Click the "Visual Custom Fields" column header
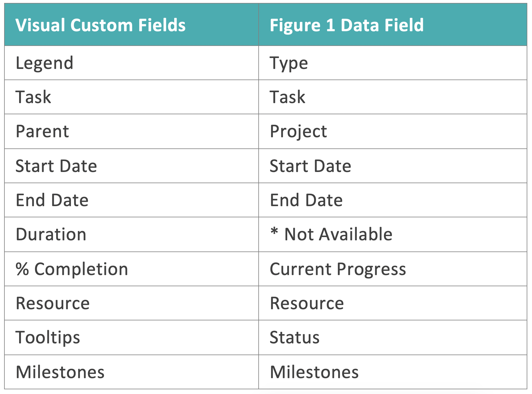This screenshot has width=532, height=394. (x=101, y=25)
